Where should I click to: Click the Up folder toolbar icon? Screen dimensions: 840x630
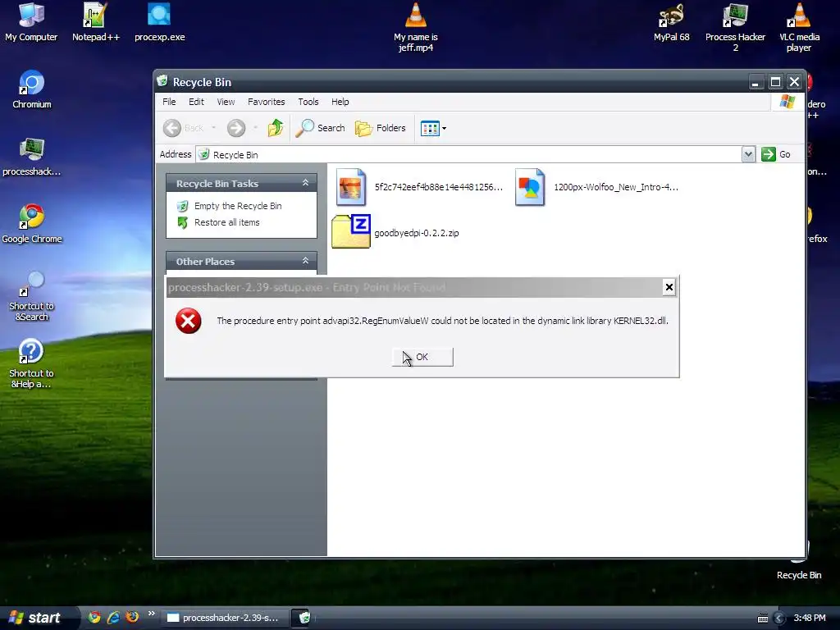pyautogui.click(x=276, y=128)
